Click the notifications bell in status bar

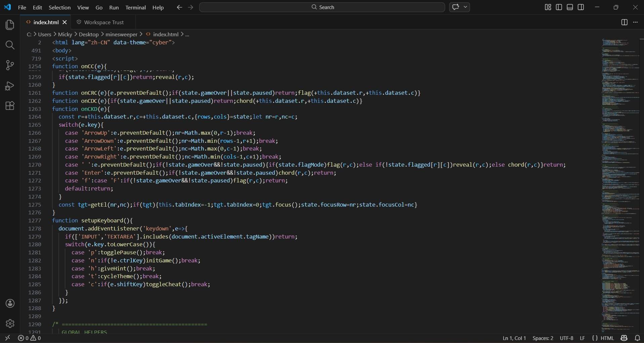637,338
